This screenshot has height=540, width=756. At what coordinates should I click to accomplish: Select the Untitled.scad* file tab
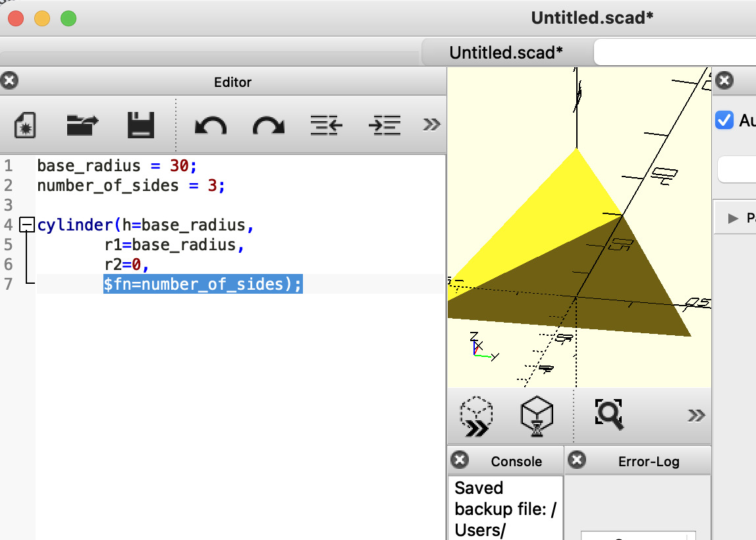tap(506, 52)
